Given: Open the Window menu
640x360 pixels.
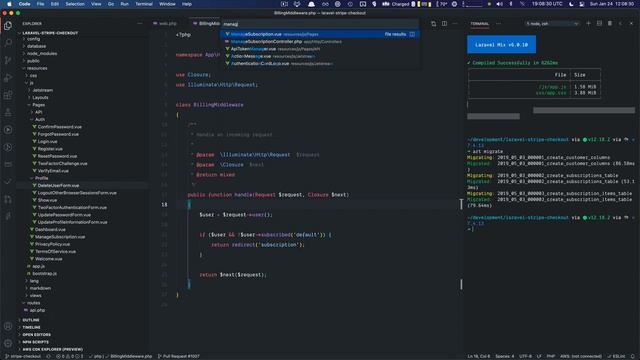Looking at the screenshot, I should [x=167, y=4].
